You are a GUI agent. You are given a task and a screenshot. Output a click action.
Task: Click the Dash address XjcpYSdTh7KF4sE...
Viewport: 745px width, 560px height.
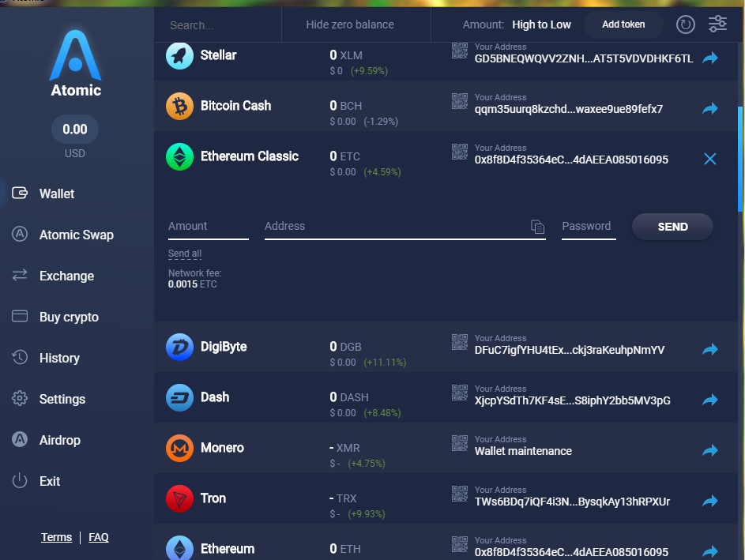click(x=572, y=401)
